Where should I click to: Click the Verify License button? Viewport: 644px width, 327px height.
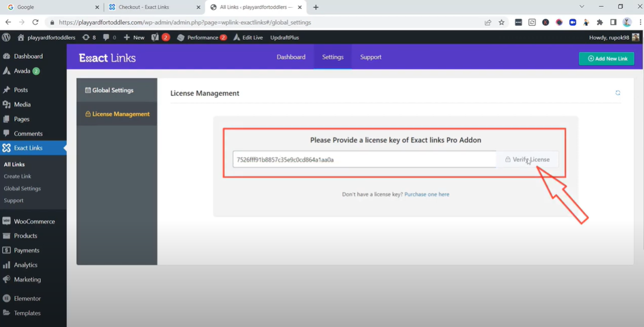pos(528,159)
